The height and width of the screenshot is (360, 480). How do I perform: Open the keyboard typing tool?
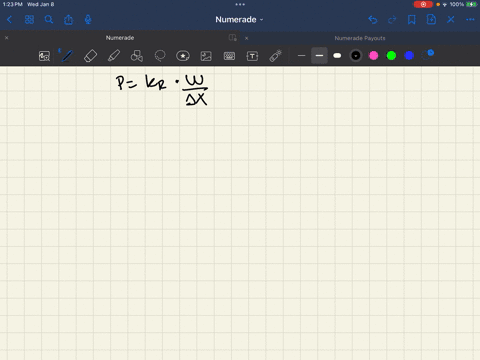229,56
